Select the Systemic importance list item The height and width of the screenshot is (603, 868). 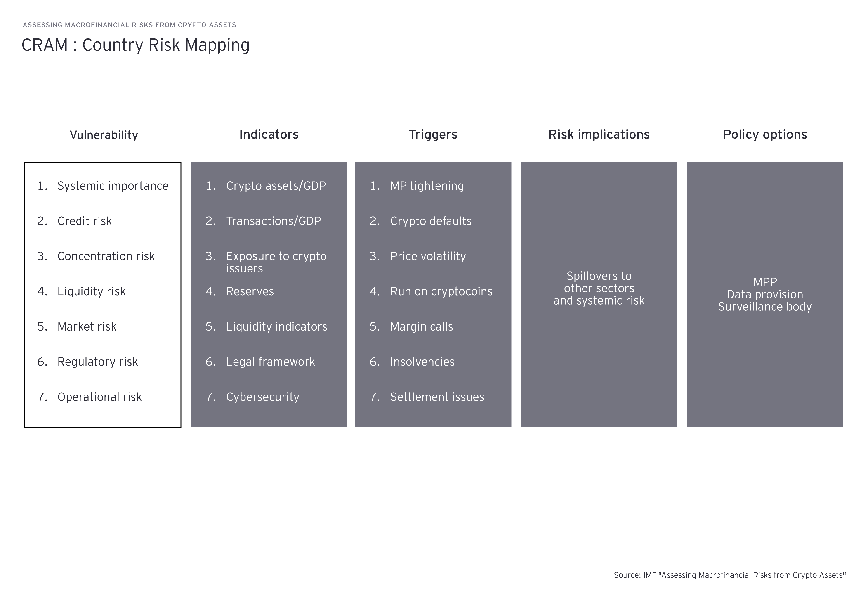113,186
